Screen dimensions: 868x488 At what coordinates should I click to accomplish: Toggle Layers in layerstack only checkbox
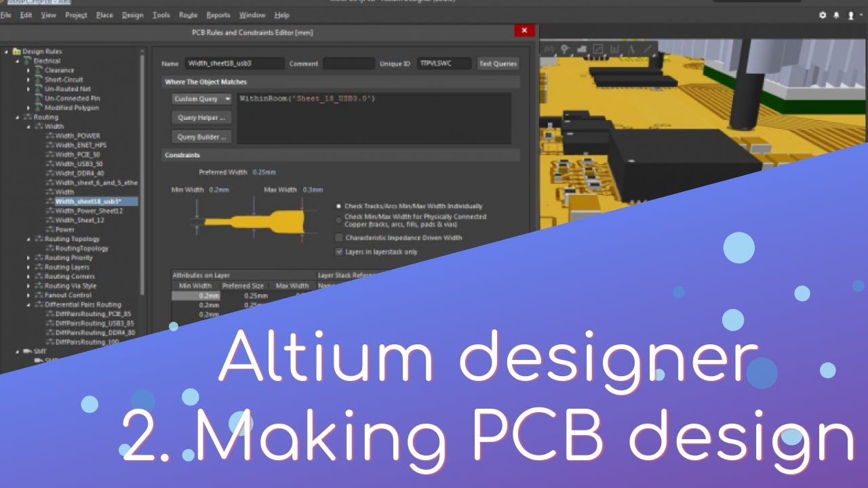pos(339,251)
